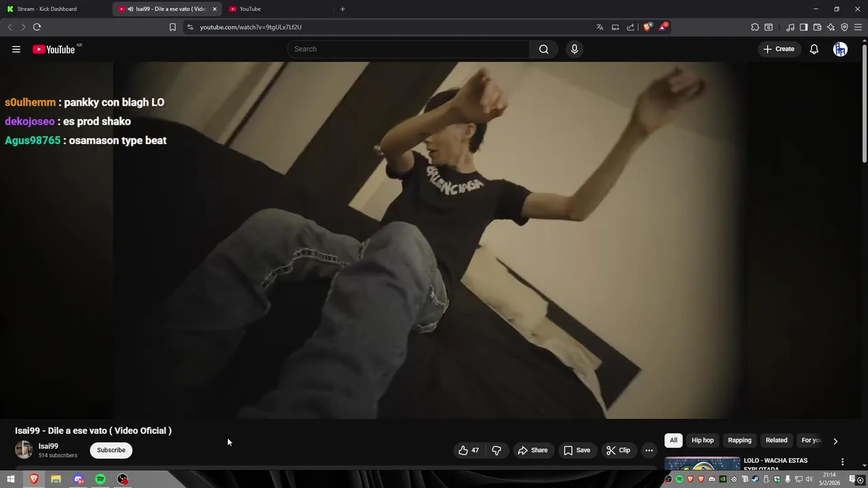Image resolution: width=868 pixels, height=488 pixels.
Task: Open Brave Rewards triangle icon
Action: pos(663,27)
